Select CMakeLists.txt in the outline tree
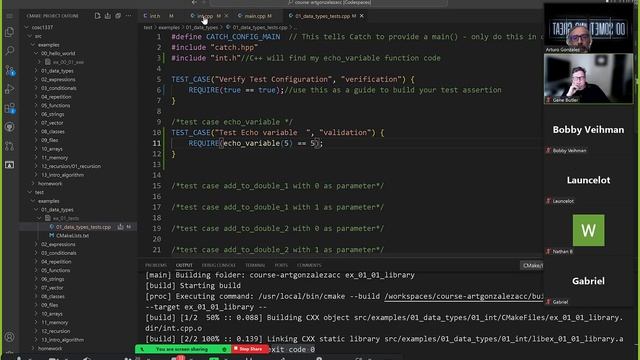Image resolution: width=640 pixels, height=360 pixels. click(72, 236)
